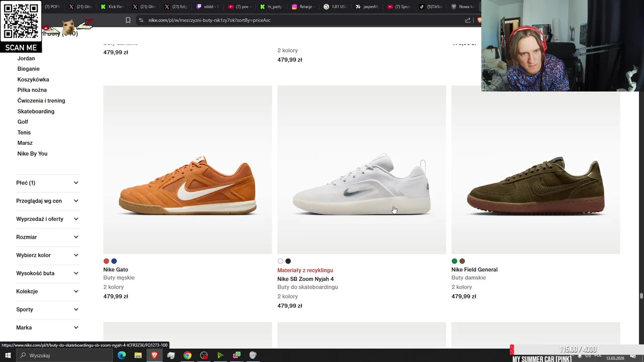644x362 pixels.
Task: Switch to the TikTok tab
Action: (431, 7)
